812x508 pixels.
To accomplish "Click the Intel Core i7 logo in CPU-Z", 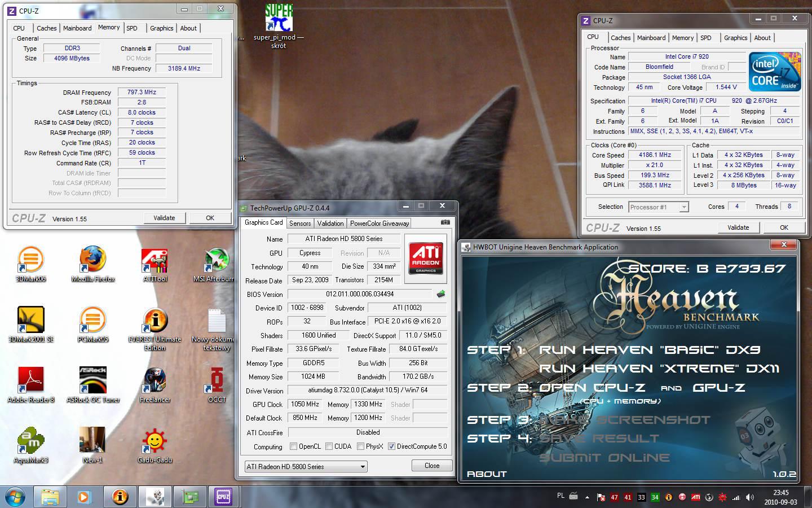I will [x=775, y=72].
